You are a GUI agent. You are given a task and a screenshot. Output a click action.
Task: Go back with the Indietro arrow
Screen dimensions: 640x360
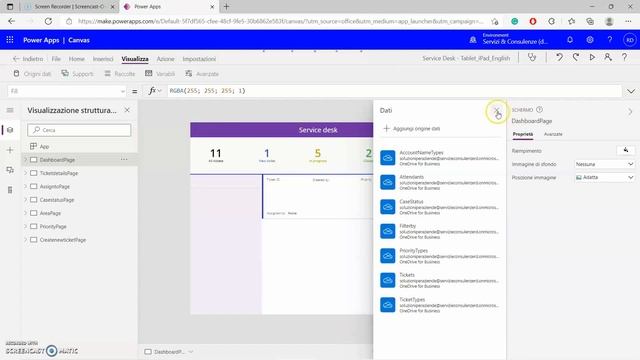coord(28,59)
